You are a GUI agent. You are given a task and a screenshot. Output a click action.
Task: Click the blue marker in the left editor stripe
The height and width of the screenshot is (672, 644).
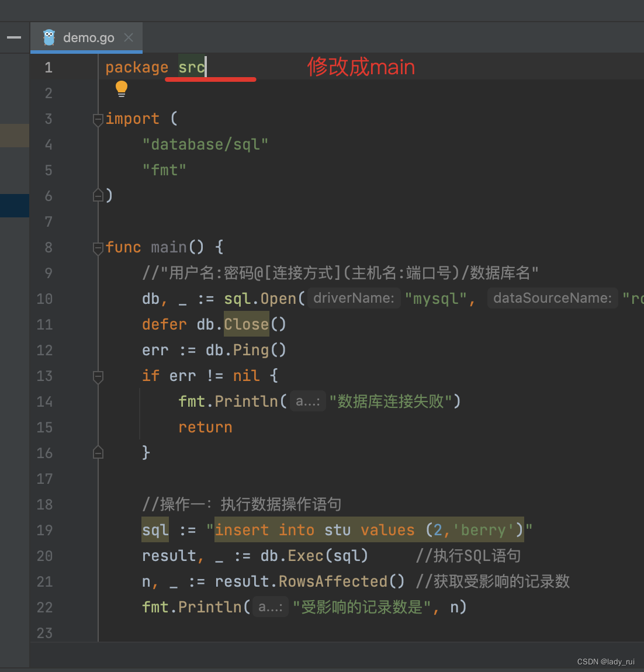click(x=15, y=206)
